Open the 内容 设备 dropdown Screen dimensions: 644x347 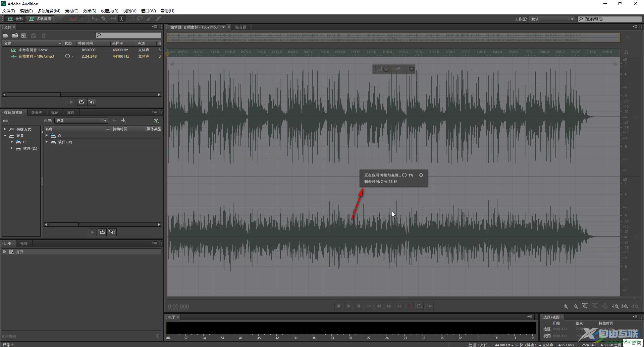[81, 121]
